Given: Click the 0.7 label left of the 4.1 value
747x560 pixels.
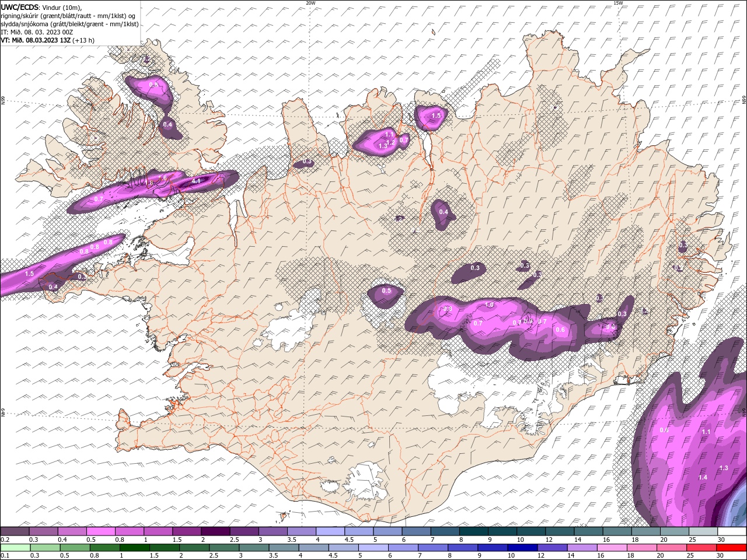Looking at the screenshot, I should pos(99,199).
